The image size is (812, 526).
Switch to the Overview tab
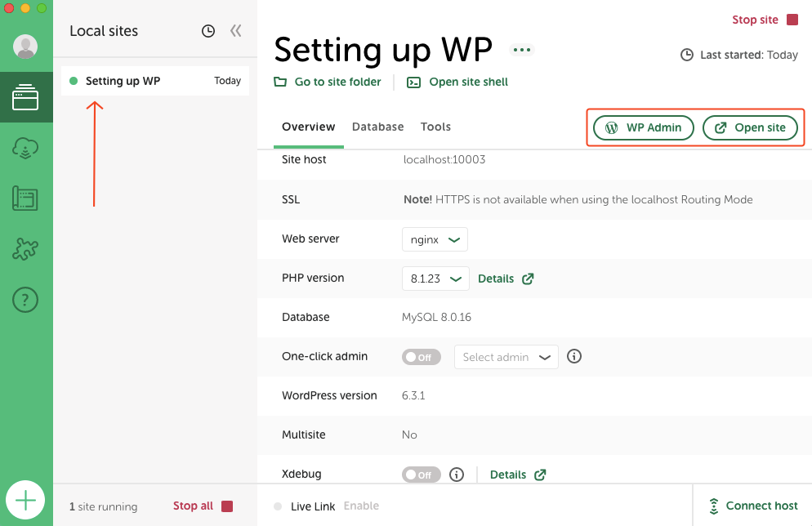click(x=309, y=127)
